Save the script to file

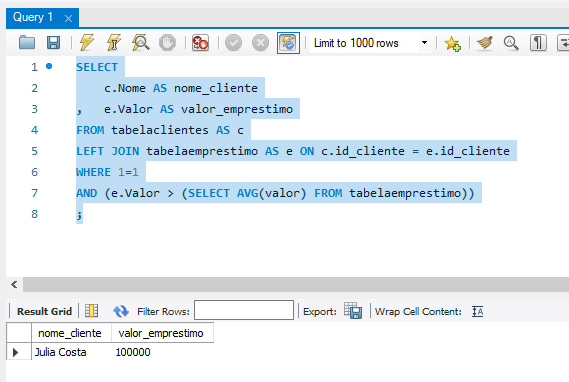click(53, 43)
